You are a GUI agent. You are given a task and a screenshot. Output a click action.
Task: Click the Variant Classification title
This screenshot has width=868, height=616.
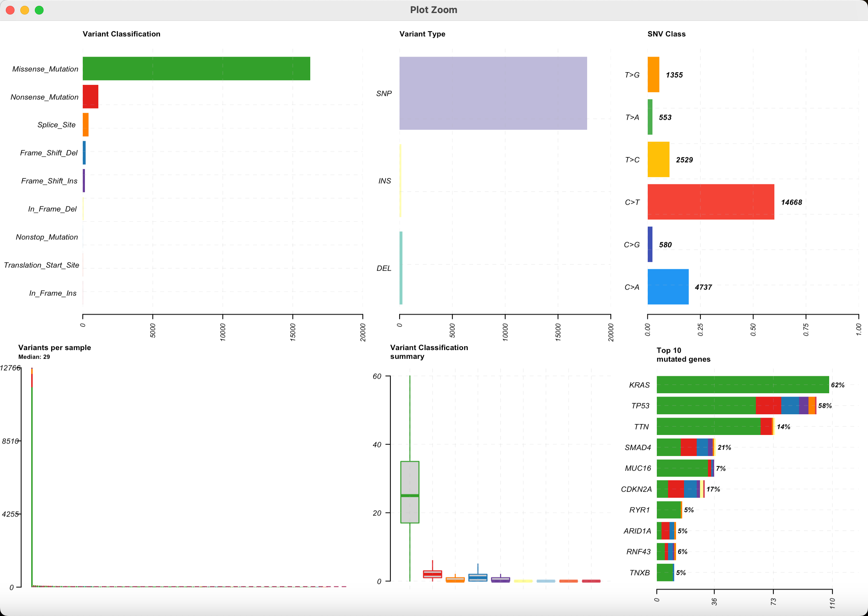[x=122, y=34]
